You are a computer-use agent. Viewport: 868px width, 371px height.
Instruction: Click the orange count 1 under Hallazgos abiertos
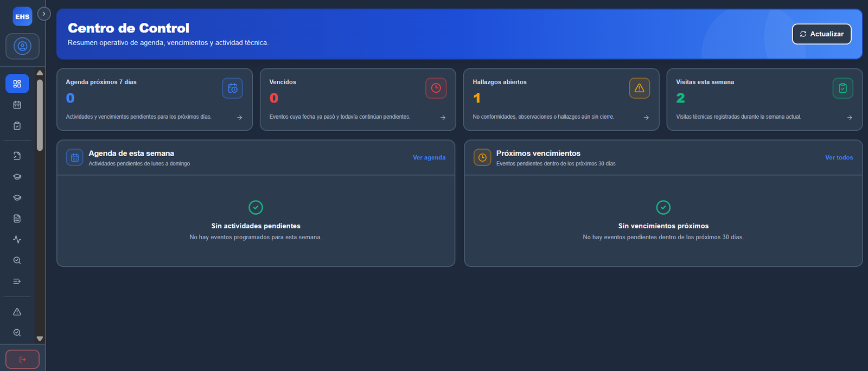click(x=477, y=98)
